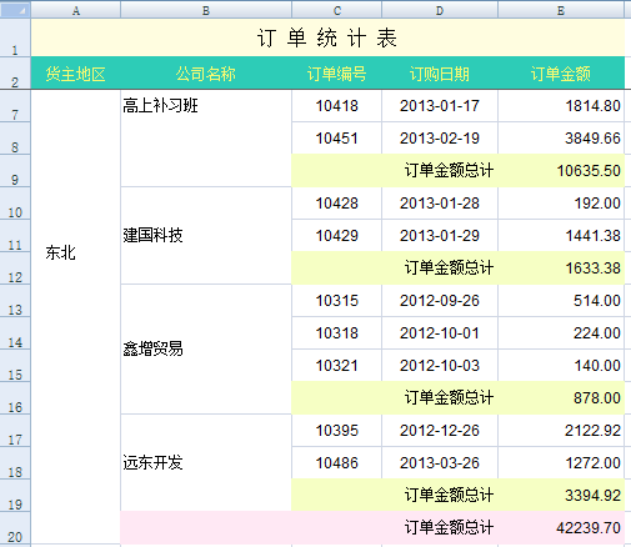
Task: Click the date 2013-03-26
Action: click(440, 463)
